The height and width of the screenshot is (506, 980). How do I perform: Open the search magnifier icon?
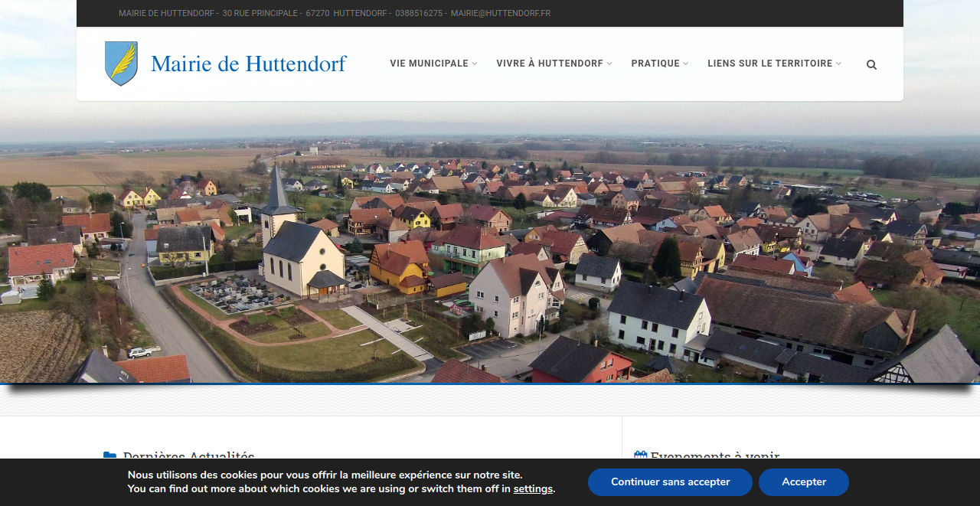pyautogui.click(x=871, y=64)
